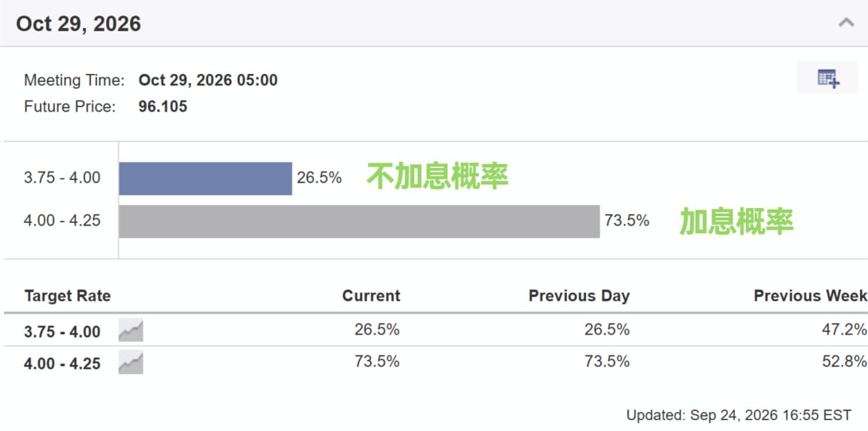Click the Previous Day column header
Screen dimensions: 868x431
pyautogui.click(x=579, y=296)
